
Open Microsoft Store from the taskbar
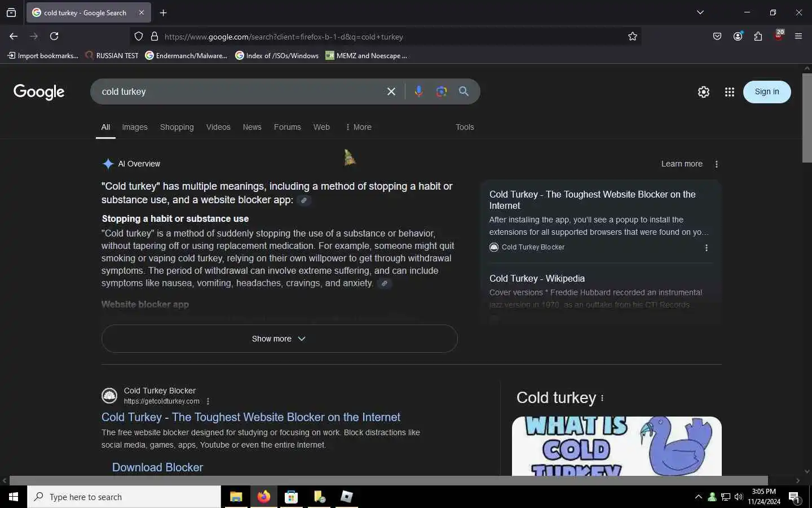(x=292, y=497)
